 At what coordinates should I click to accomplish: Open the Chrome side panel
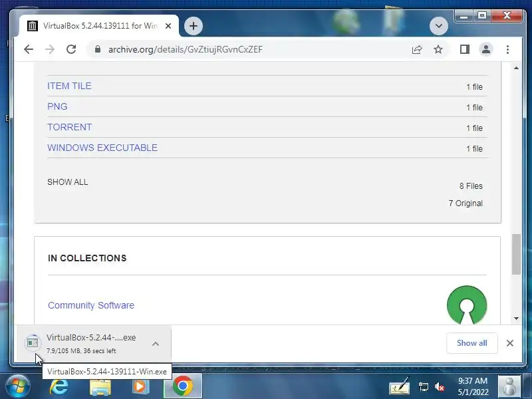click(x=464, y=49)
